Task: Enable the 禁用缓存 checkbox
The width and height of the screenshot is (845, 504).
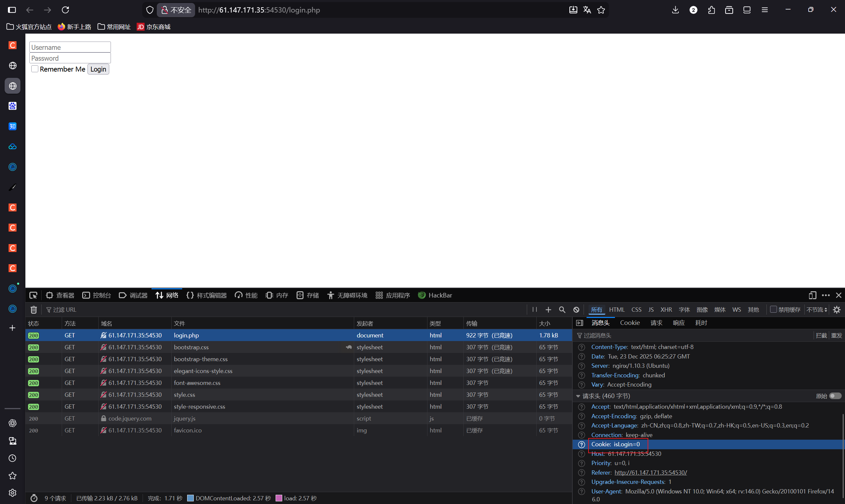Action: click(x=773, y=309)
